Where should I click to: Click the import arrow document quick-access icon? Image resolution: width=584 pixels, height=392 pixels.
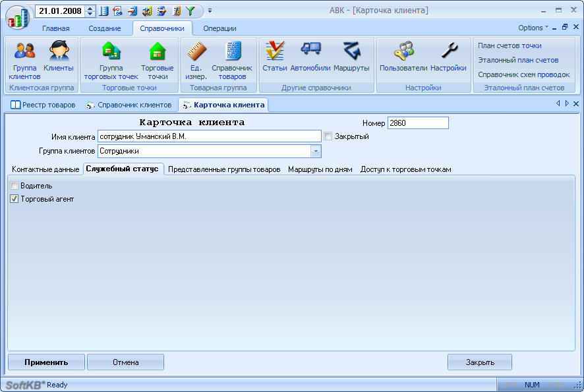(x=132, y=11)
